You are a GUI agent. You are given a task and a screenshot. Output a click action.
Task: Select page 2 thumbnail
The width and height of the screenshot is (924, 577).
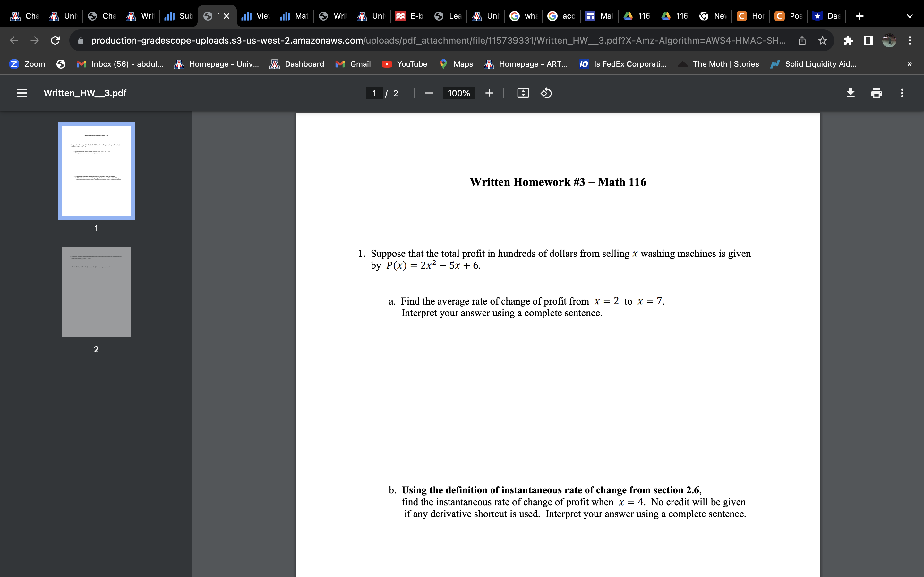pos(96,292)
